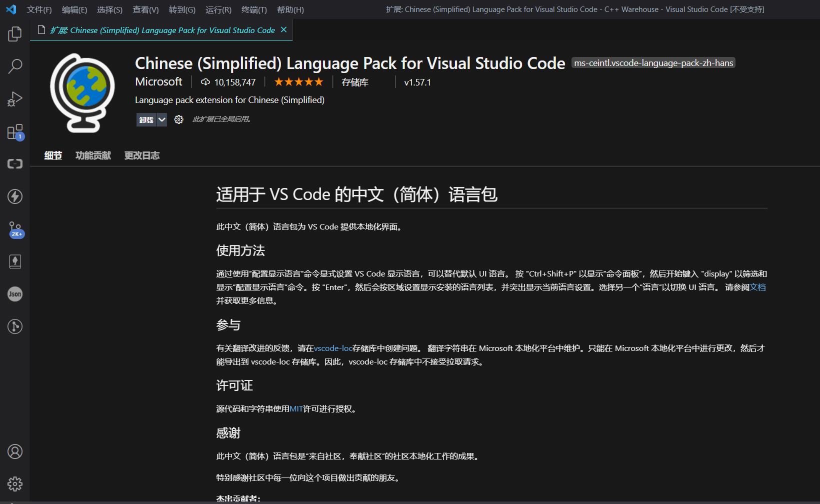The width and height of the screenshot is (820, 504).
Task: Click the 卸载 uninstall button
Action: pos(146,119)
